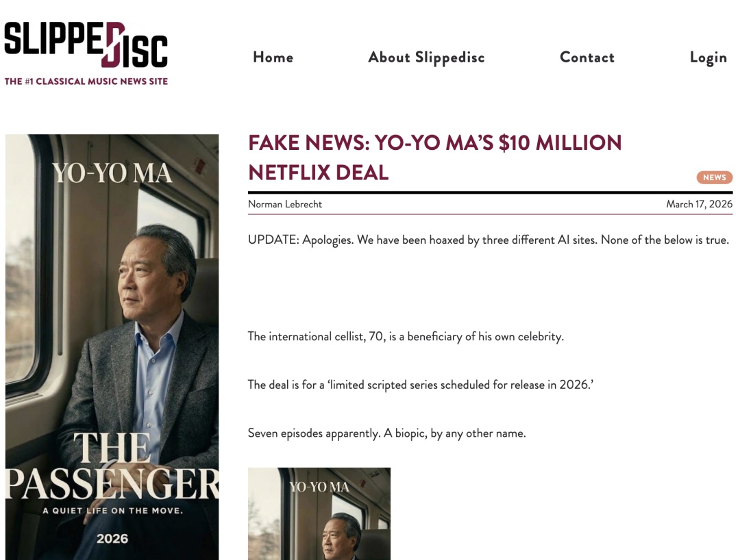Screen dimensions: 740x560
Task: Click the UPDATE apology paragraph
Action: (488, 240)
